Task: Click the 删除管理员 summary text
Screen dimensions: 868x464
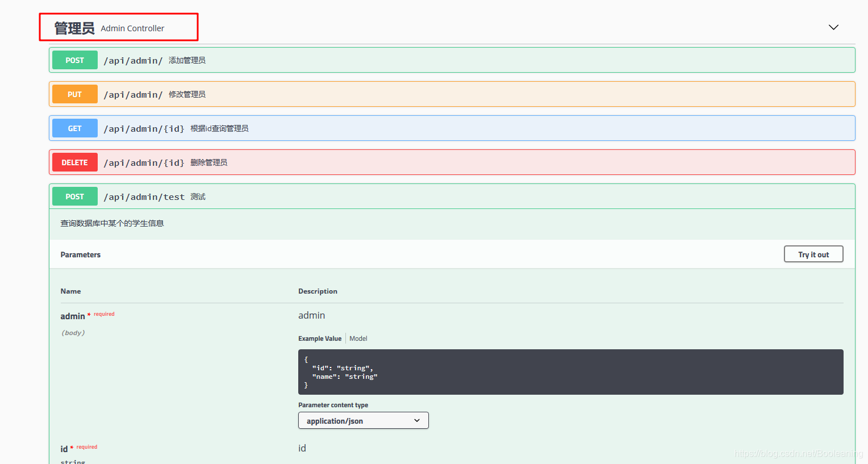Action: pos(209,162)
